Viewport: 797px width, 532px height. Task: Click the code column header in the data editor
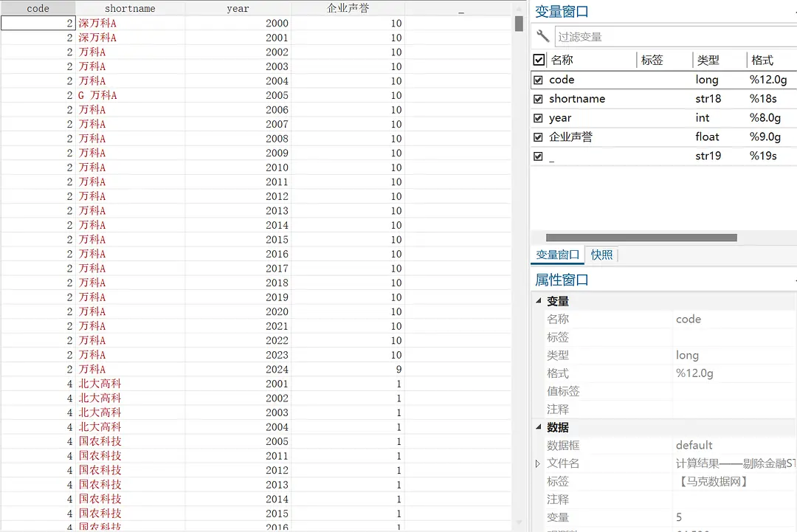(38, 8)
